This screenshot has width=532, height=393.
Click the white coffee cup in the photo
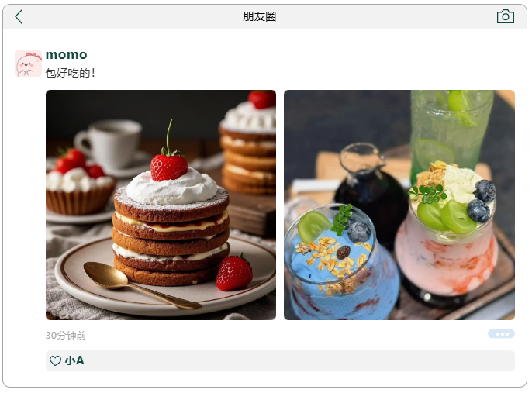point(109,144)
